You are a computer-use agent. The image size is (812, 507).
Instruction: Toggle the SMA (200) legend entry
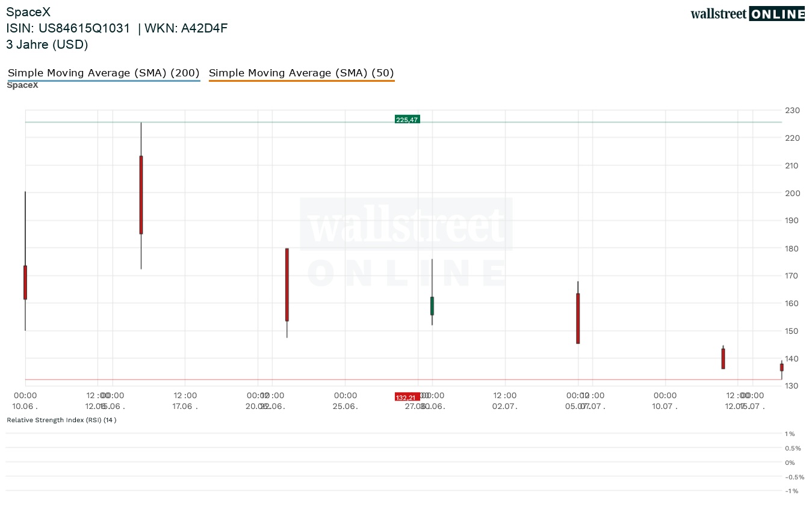point(104,73)
